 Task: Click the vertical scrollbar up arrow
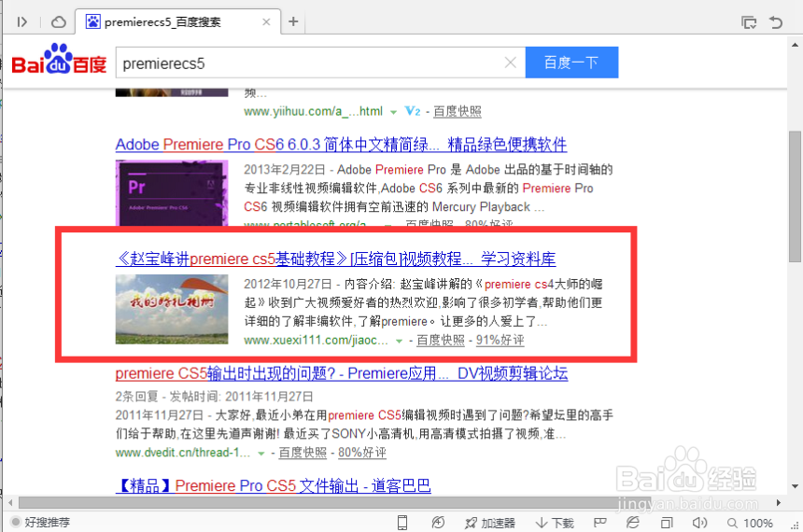(x=795, y=45)
